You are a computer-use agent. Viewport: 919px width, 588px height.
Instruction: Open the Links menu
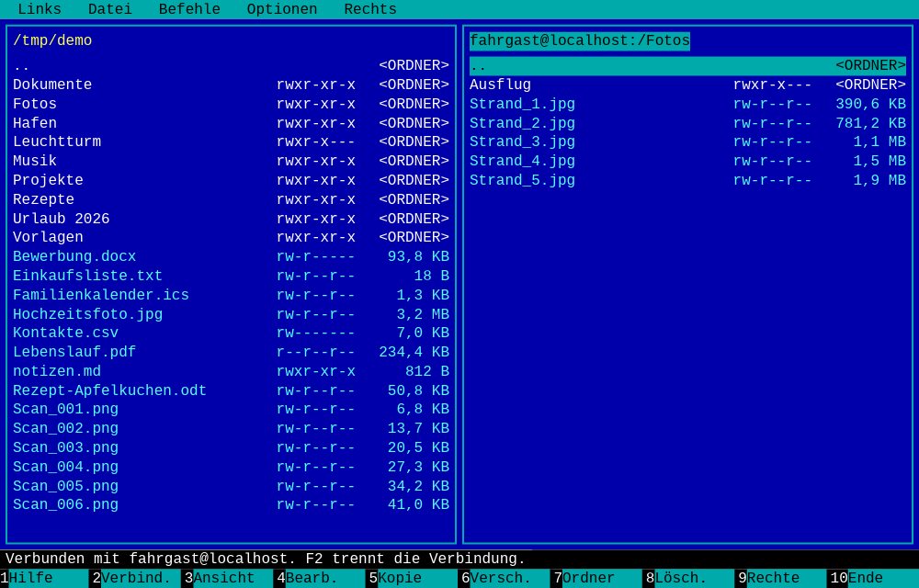coord(40,9)
